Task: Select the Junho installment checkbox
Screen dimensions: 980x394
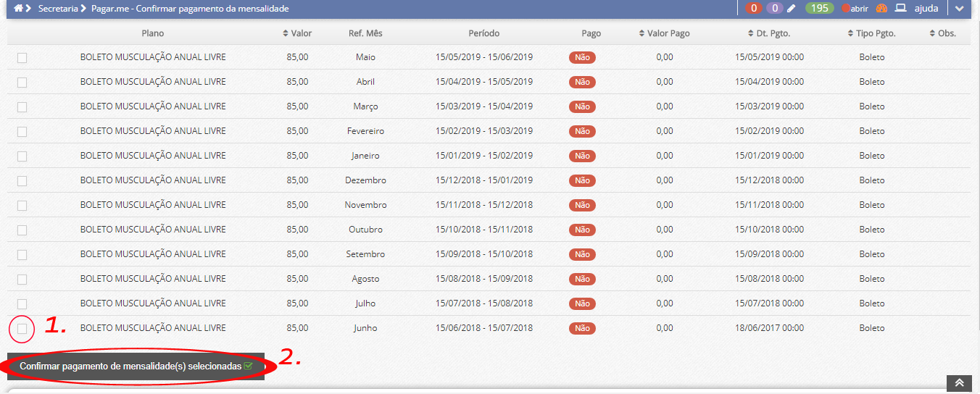Action: (x=22, y=329)
